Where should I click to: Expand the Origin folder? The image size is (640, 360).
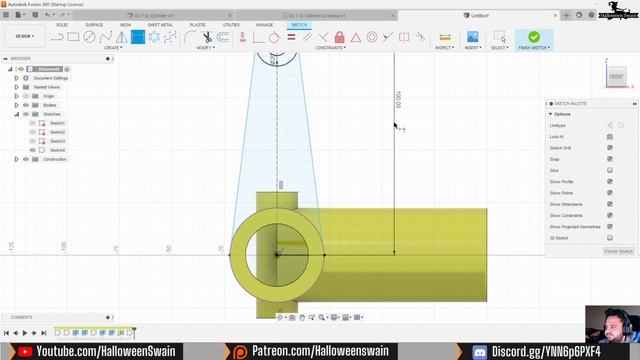[x=16, y=96]
